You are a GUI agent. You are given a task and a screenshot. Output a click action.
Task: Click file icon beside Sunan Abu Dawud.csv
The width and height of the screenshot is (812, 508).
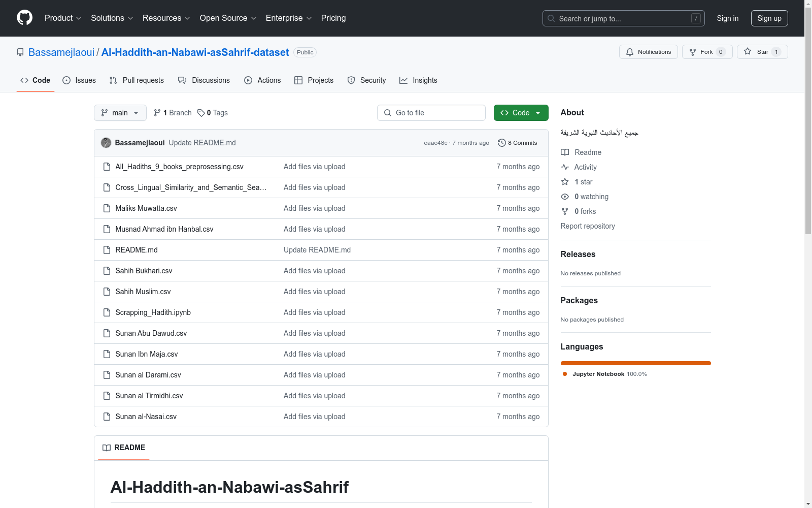tap(107, 333)
